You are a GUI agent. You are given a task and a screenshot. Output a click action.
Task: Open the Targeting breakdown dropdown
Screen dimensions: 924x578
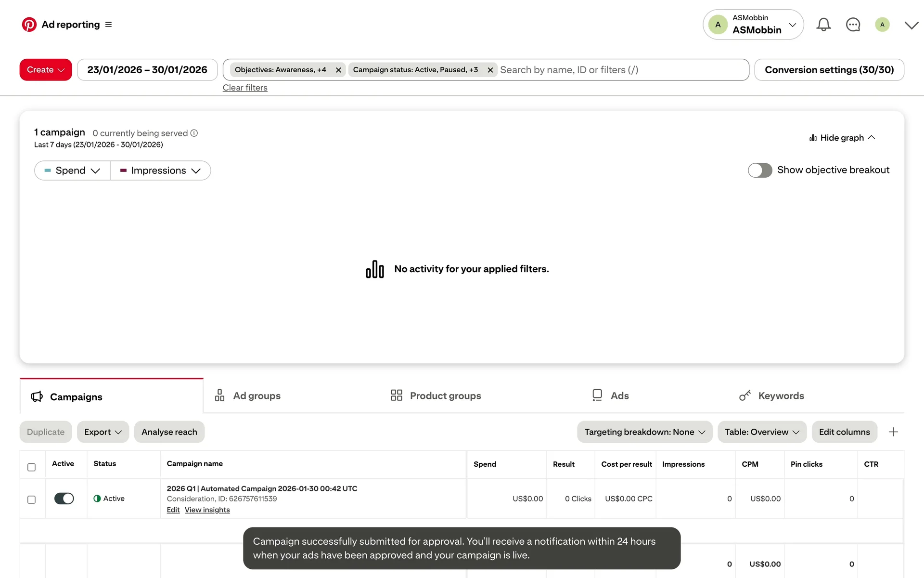pos(644,432)
